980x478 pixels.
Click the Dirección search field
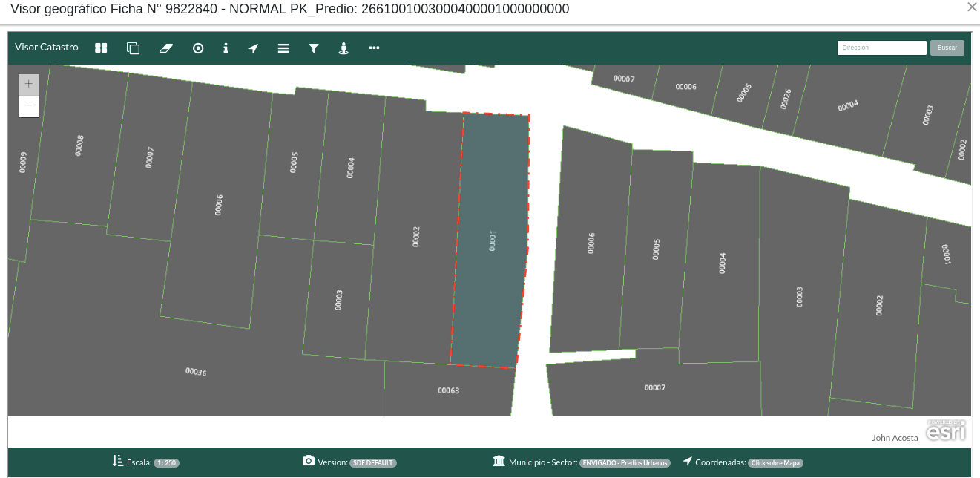(x=881, y=48)
